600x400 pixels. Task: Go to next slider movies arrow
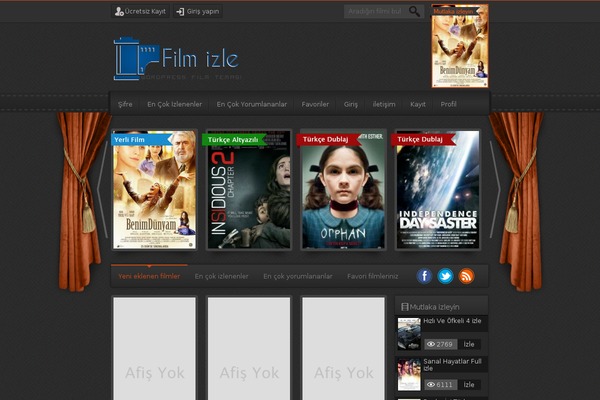click(x=496, y=189)
